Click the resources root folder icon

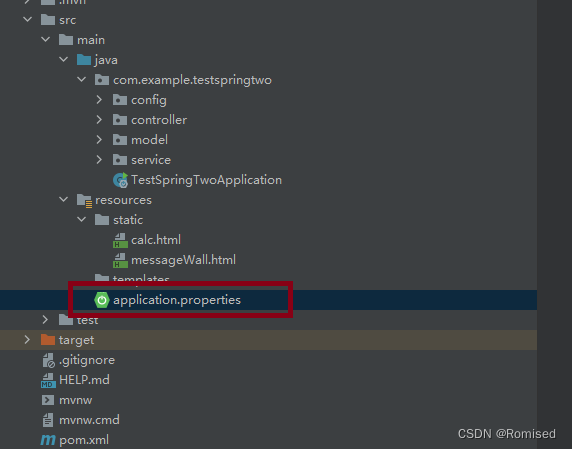click(x=84, y=201)
